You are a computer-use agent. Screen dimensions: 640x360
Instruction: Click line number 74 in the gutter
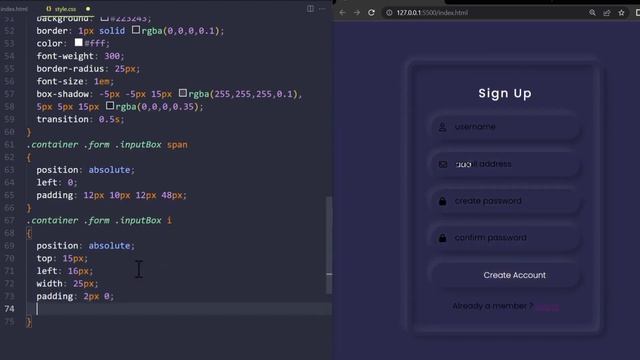pos(9,309)
